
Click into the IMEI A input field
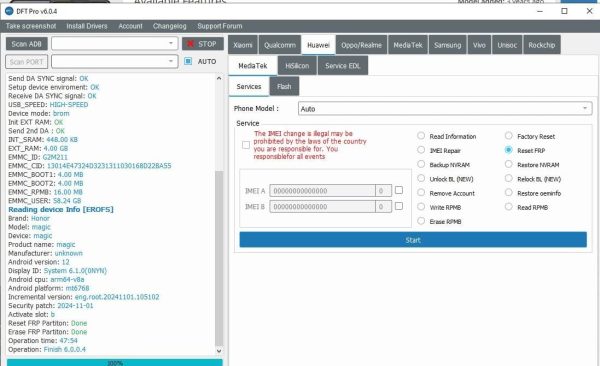[322, 191]
